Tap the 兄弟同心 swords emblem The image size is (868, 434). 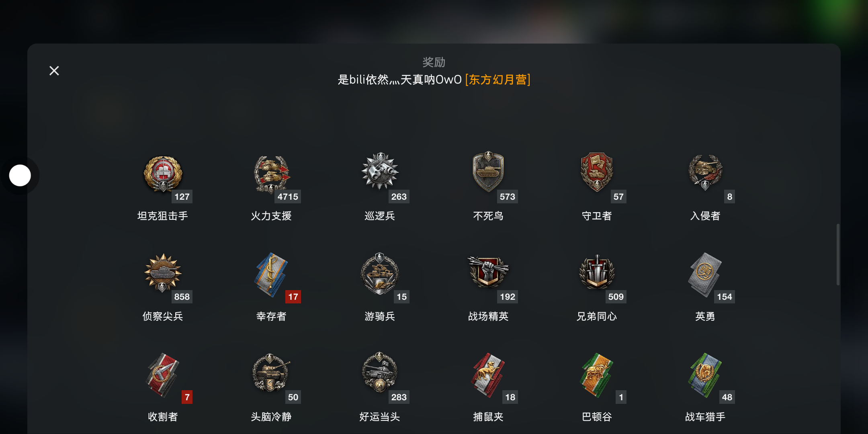click(597, 272)
